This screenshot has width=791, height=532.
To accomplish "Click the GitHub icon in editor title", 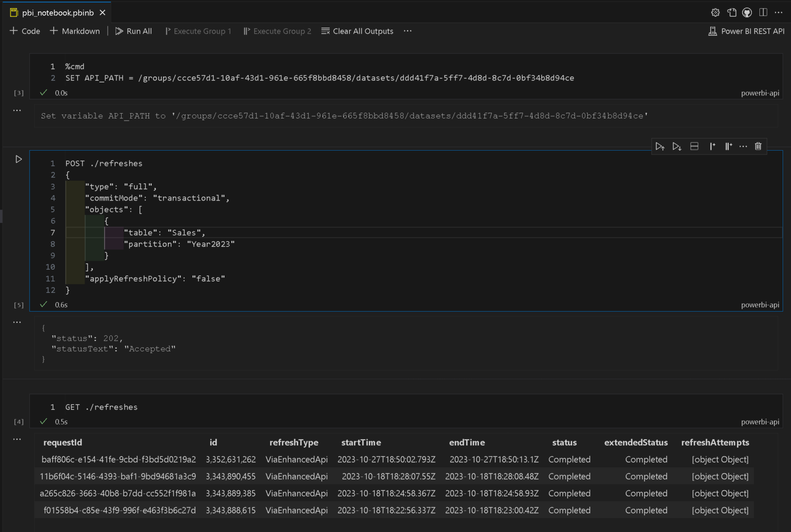I will [747, 12].
